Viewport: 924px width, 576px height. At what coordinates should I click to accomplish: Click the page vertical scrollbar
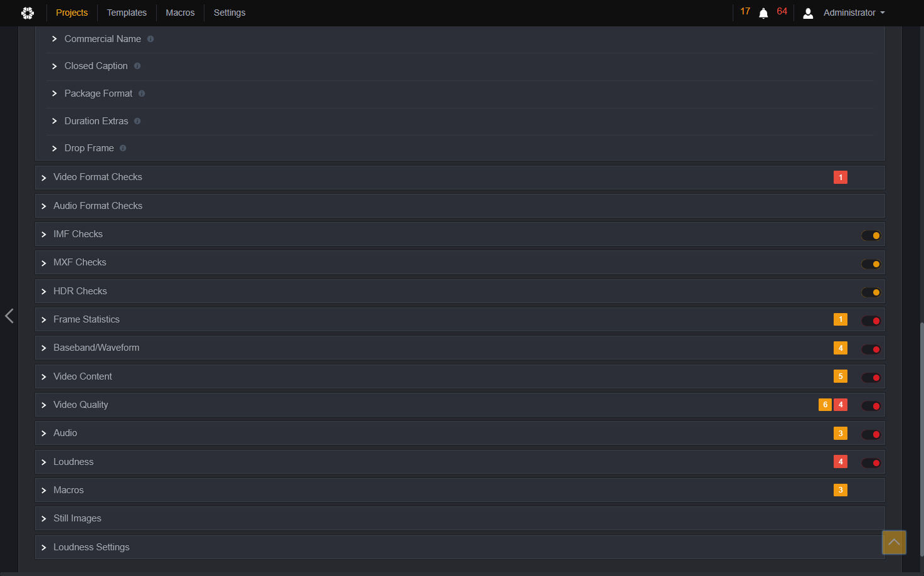click(x=921, y=439)
